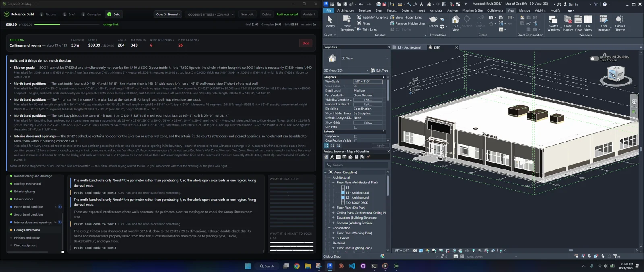Open Visual Studio Code from the taskbar

[x=352, y=266]
